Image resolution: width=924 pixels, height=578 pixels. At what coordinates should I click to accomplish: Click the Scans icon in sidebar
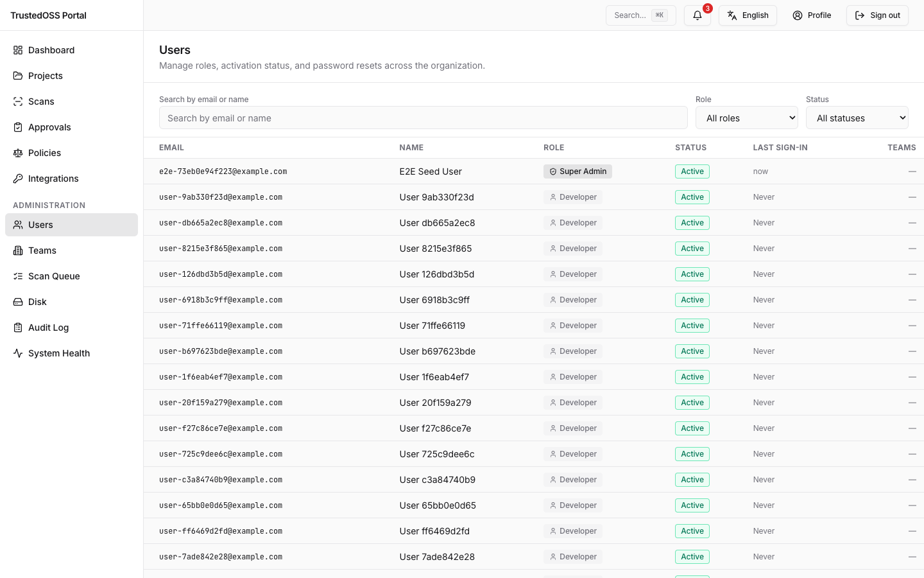click(x=18, y=101)
